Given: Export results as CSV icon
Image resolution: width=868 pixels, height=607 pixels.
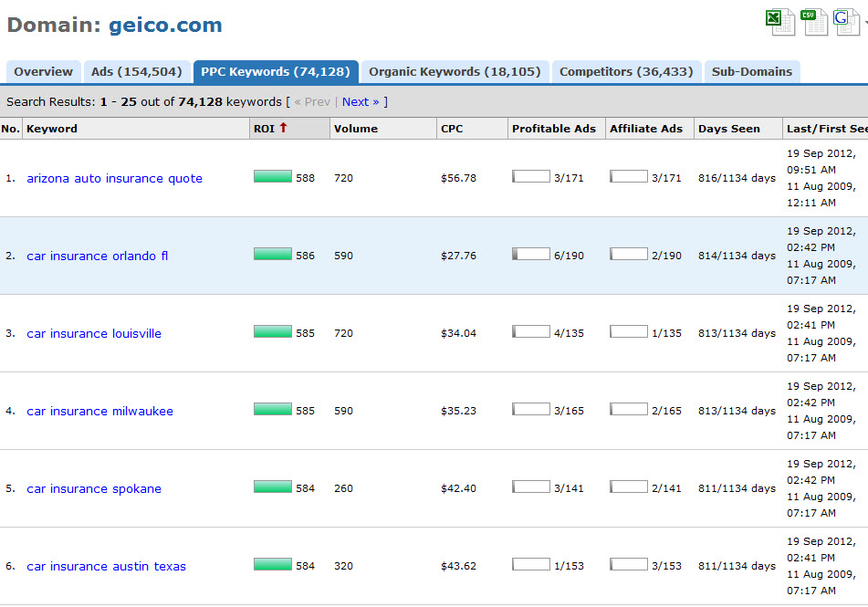Looking at the screenshot, I should click(813, 22).
